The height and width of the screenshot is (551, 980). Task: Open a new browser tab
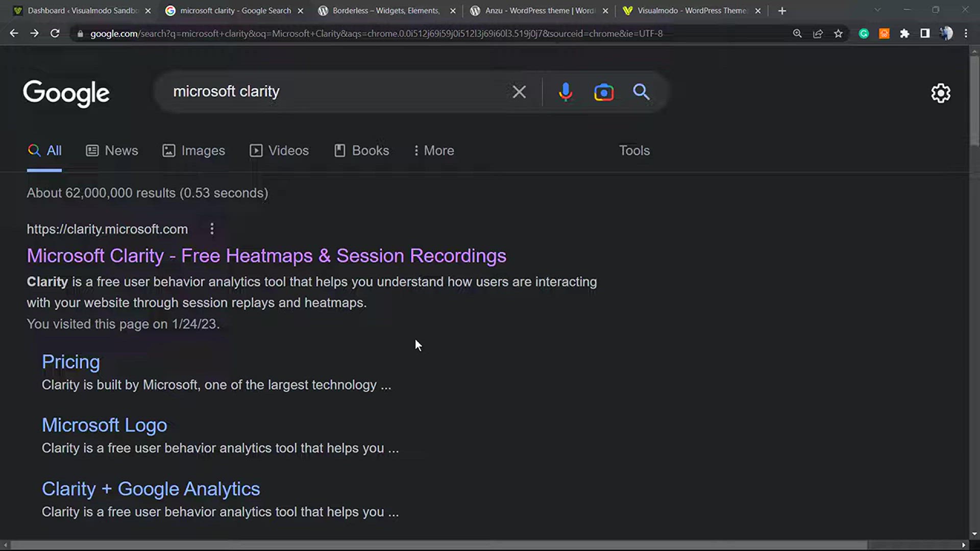tap(782, 11)
